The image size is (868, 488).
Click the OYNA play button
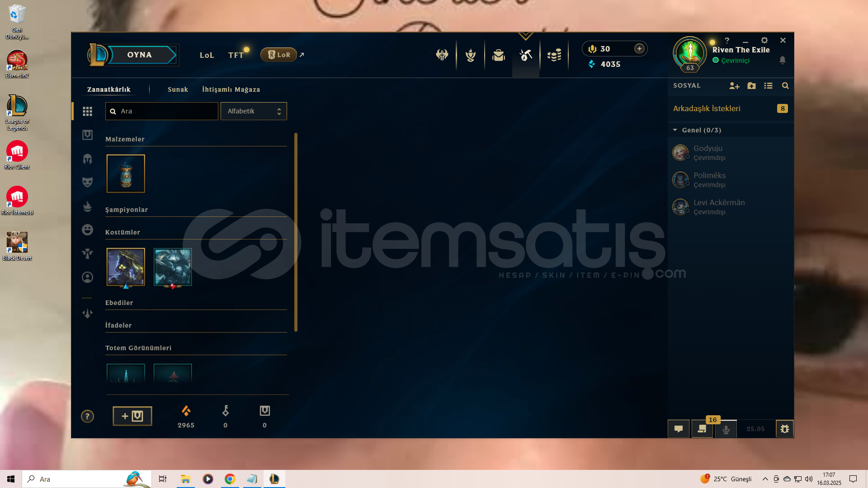[x=139, y=55]
